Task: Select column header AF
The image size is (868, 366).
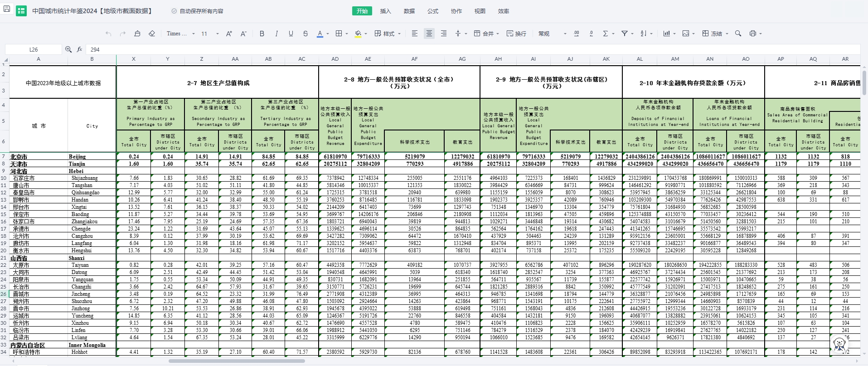Action: click(x=414, y=59)
